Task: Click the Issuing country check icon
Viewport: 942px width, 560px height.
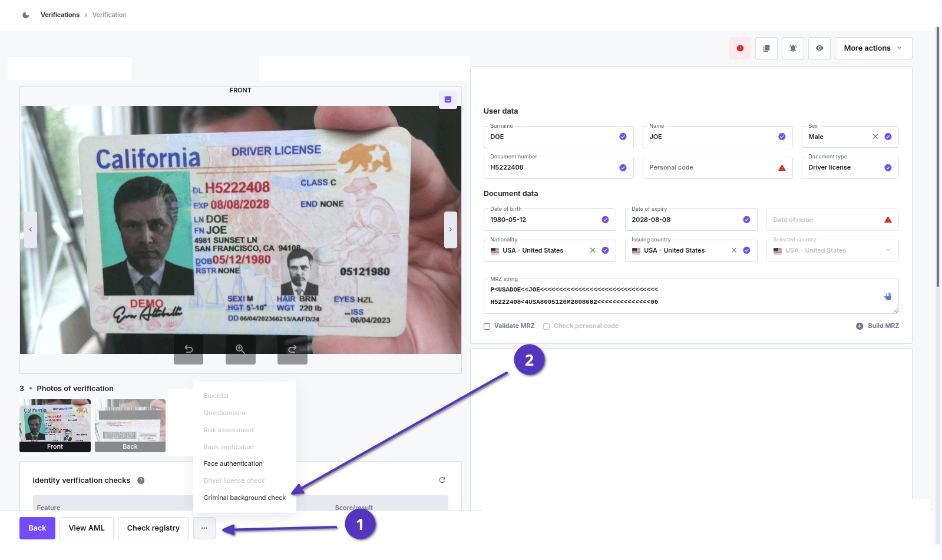Action: [746, 250]
